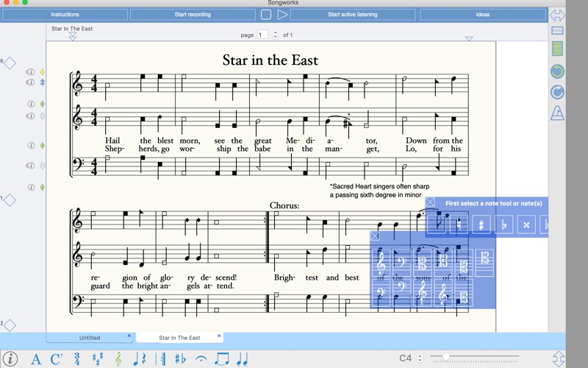Viewport: 588px width, 368px height.
Task: Click the redo circular arrow icon
Action: tap(557, 91)
